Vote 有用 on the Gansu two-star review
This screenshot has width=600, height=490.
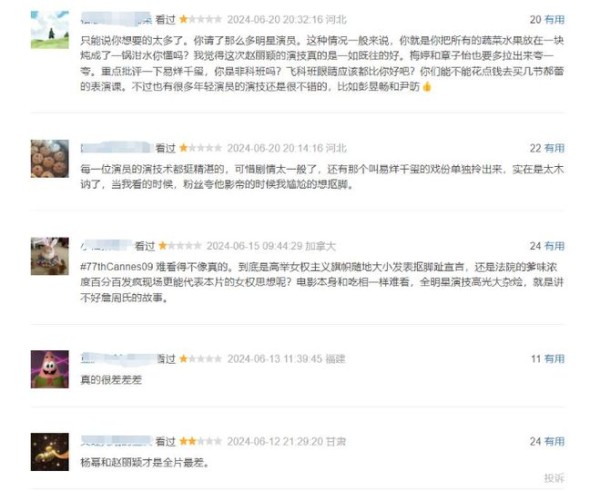click(554, 441)
